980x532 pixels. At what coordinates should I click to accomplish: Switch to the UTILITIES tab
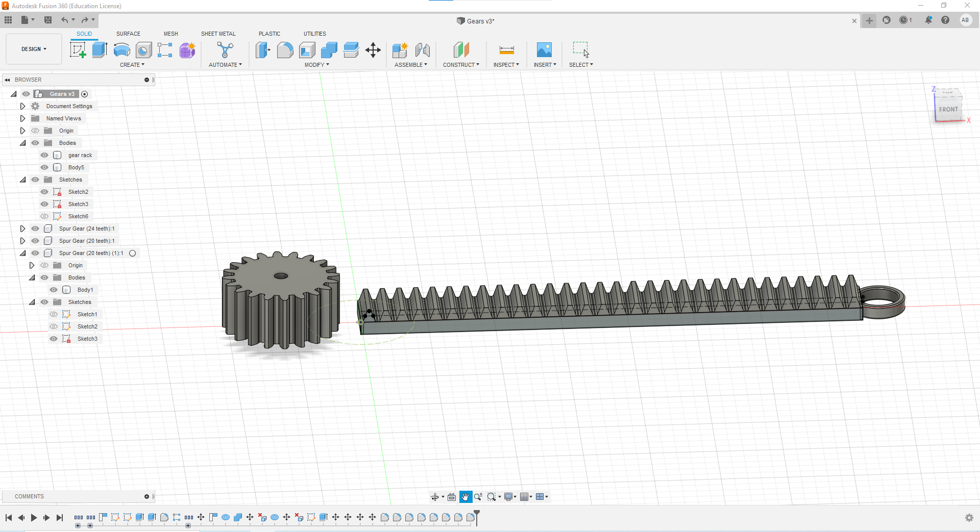pyautogui.click(x=315, y=34)
